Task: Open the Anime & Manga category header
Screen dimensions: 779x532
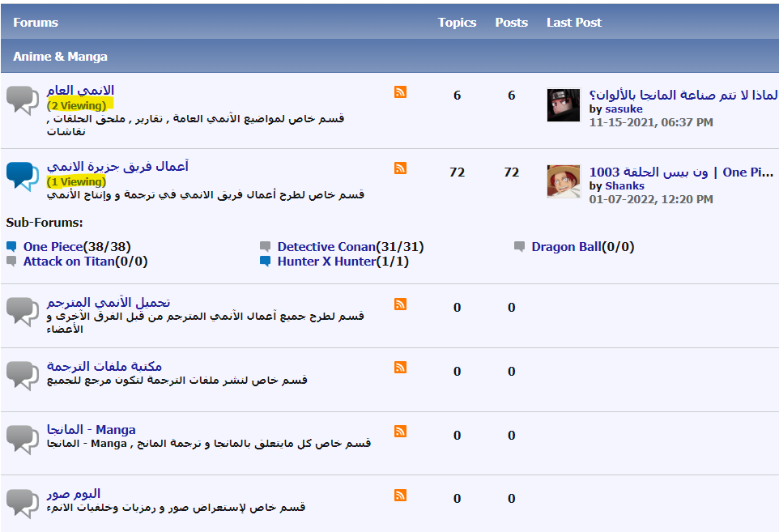Action: click(60, 57)
